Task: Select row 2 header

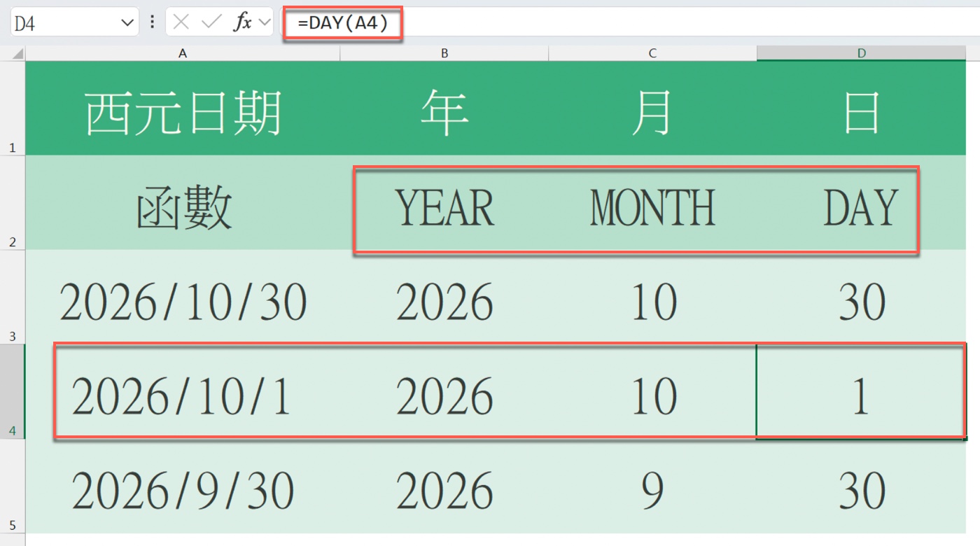Action: [13, 202]
